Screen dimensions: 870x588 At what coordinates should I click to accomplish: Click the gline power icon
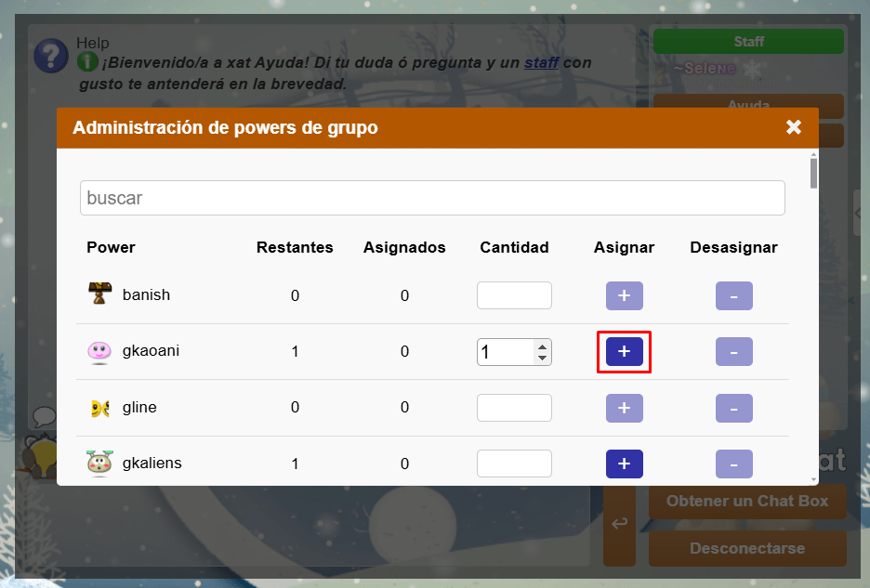99,408
